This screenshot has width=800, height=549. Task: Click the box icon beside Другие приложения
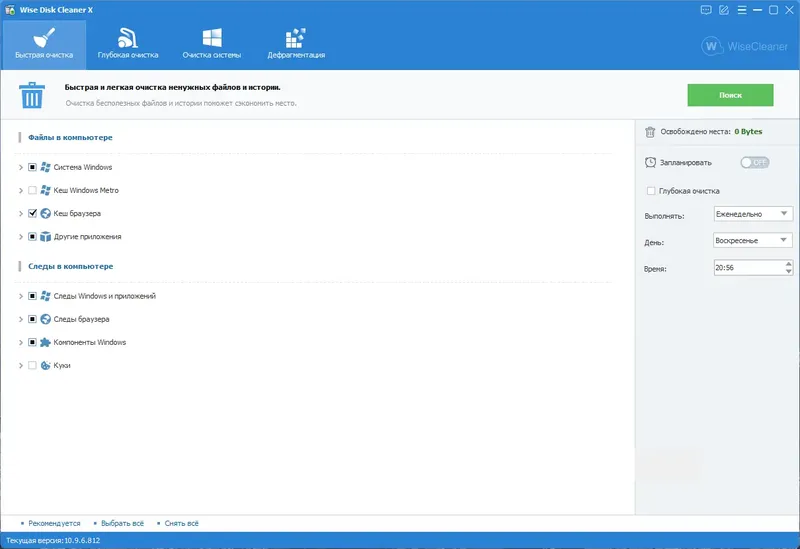(x=45, y=236)
